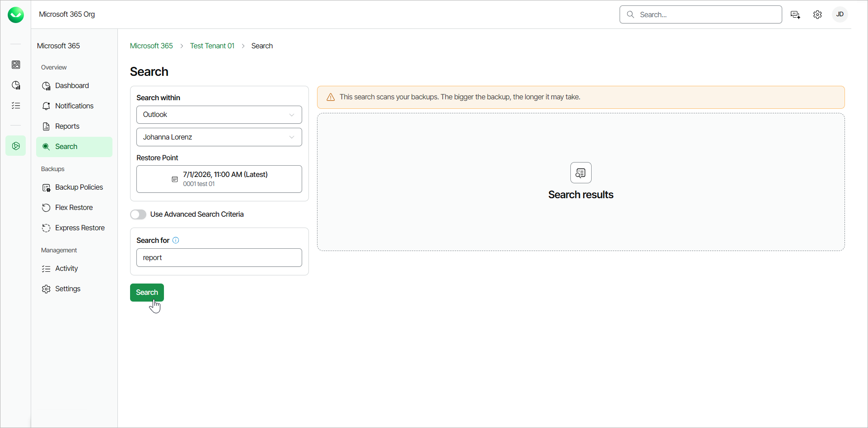Click the 0001 test 01 text
The height and width of the screenshot is (428, 868).
[x=199, y=184]
